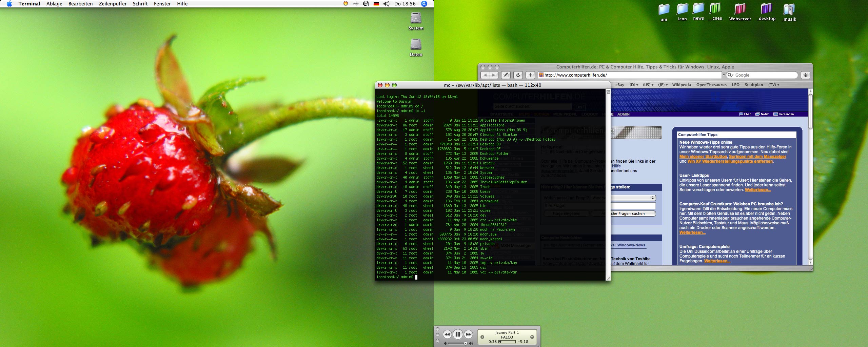Click the Terminal split-pane icon
Screen dimensions: 868x347
click(608, 91)
